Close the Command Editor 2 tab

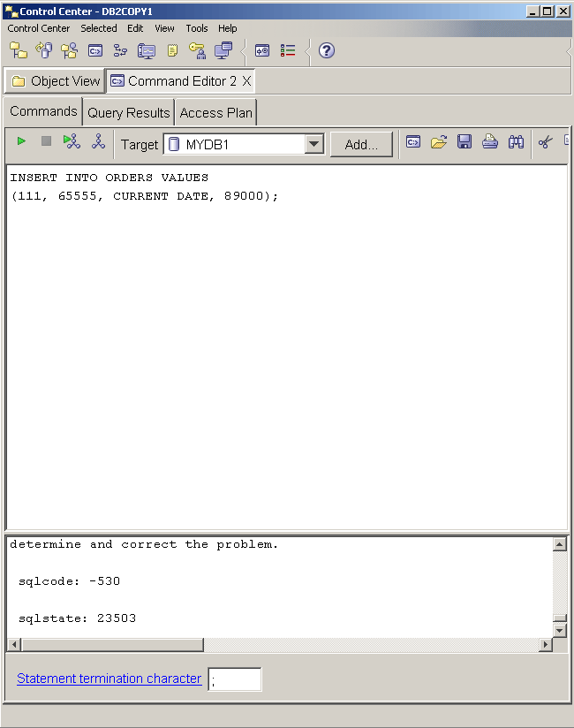coord(247,81)
